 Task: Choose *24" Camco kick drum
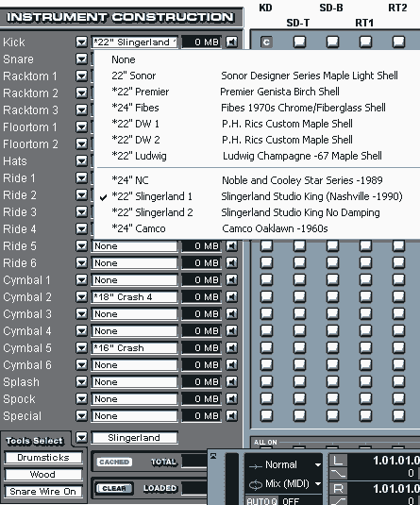pyautogui.click(x=257, y=228)
